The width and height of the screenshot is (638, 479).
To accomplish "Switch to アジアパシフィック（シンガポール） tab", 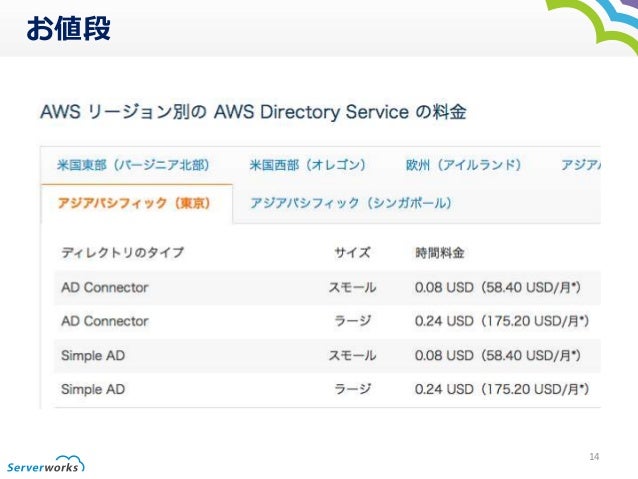I will pyautogui.click(x=351, y=203).
